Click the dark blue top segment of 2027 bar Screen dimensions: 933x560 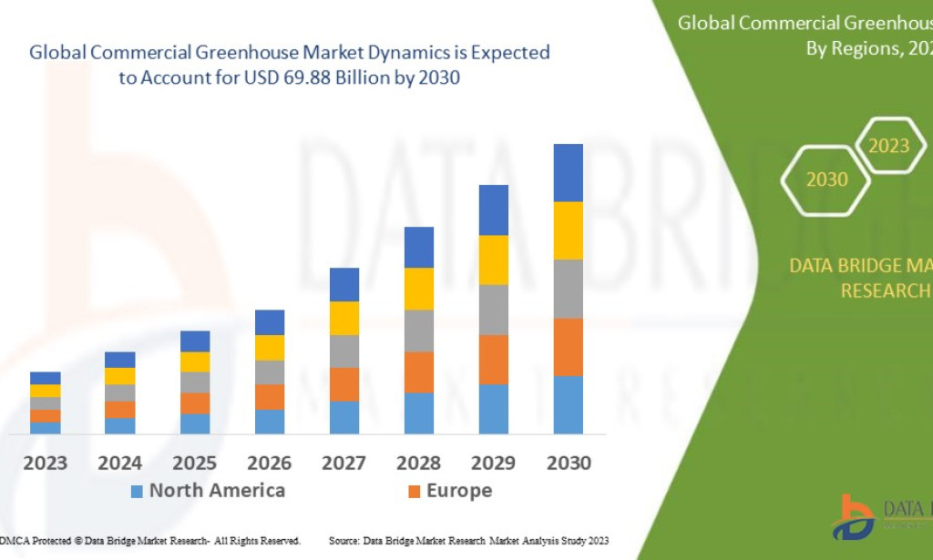tap(344, 285)
